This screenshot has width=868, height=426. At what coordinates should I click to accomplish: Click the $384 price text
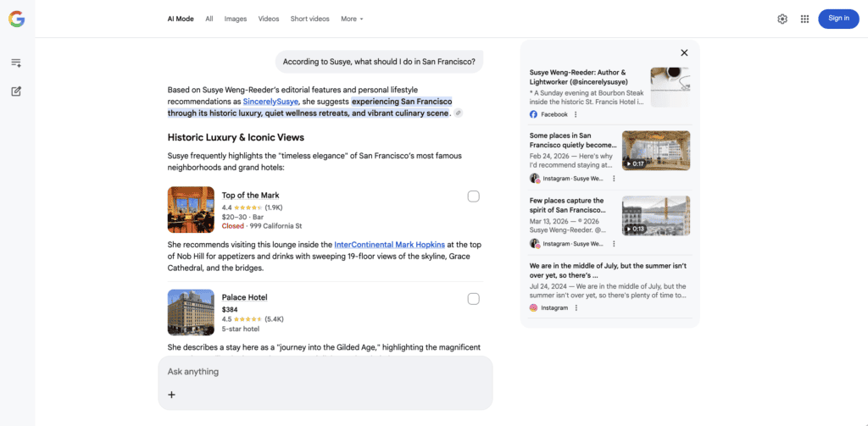(x=230, y=310)
